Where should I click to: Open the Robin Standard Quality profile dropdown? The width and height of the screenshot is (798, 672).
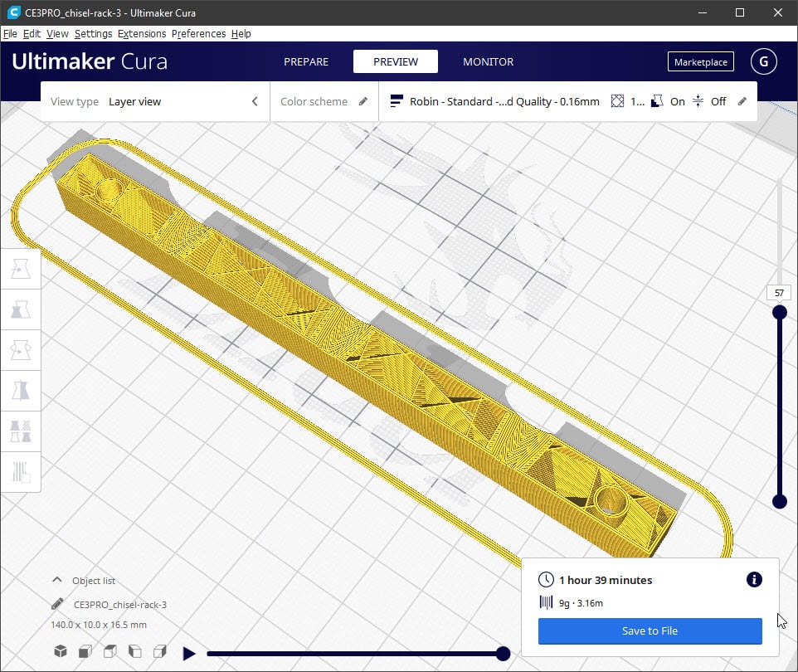point(568,101)
